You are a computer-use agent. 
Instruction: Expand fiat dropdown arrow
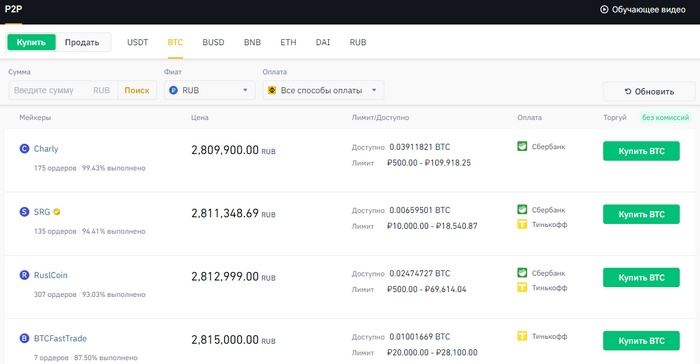click(x=245, y=90)
